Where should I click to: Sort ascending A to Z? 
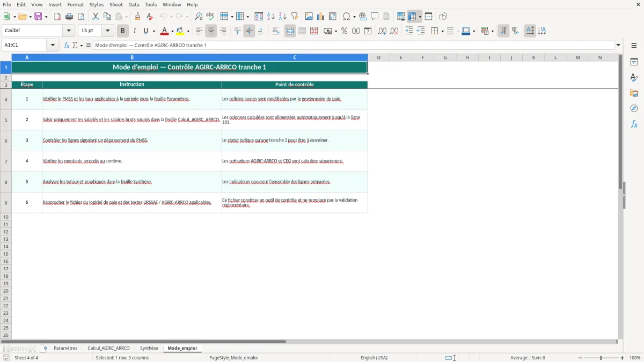click(271, 17)
